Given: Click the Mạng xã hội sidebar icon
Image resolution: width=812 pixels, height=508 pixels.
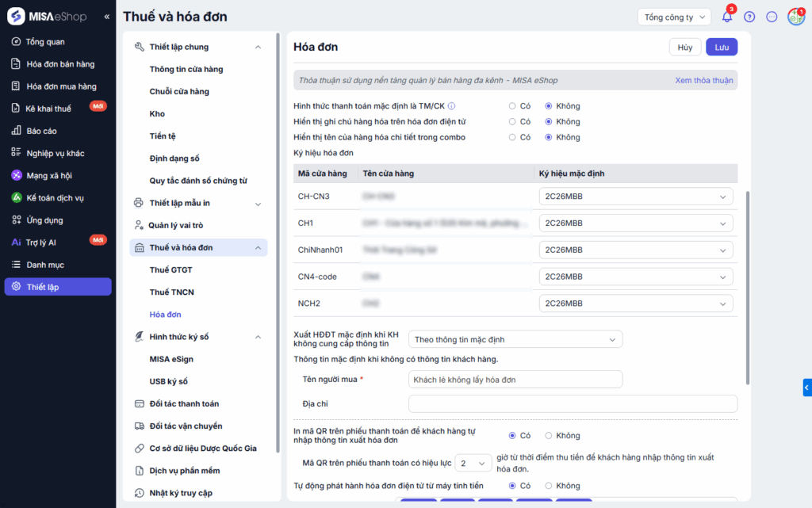Looking at the screenshot, I should tap(16, 175).
